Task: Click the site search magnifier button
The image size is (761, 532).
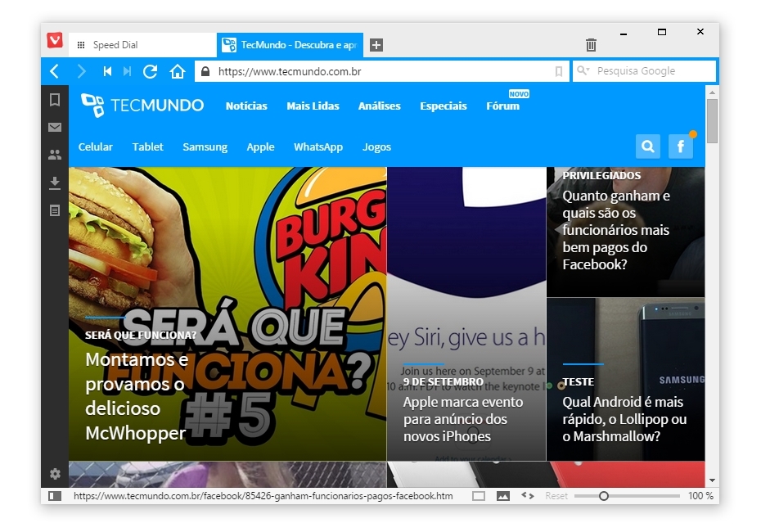Action: click(648, 147)
